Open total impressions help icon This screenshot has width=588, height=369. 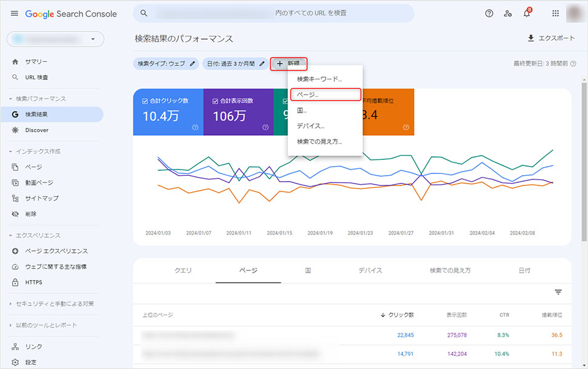point(266,127)
